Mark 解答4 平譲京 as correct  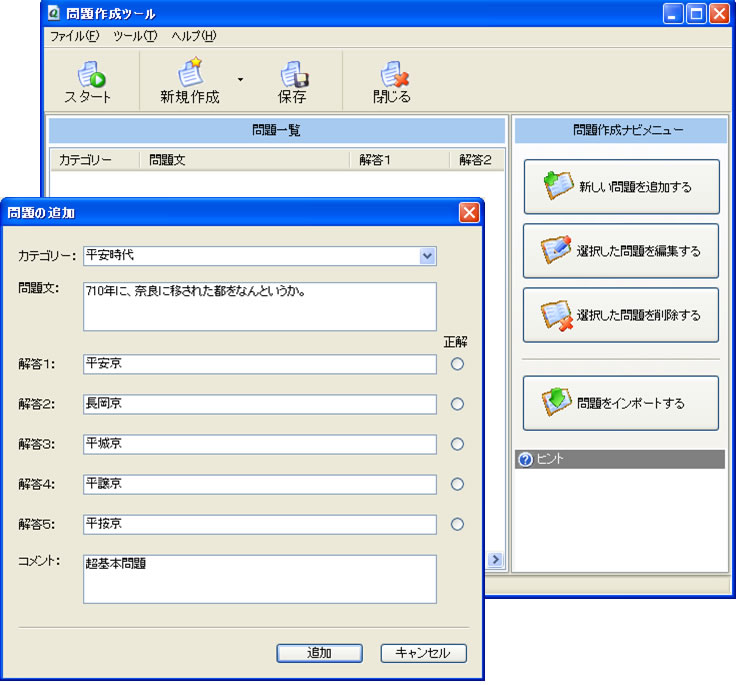click(457, 484)
